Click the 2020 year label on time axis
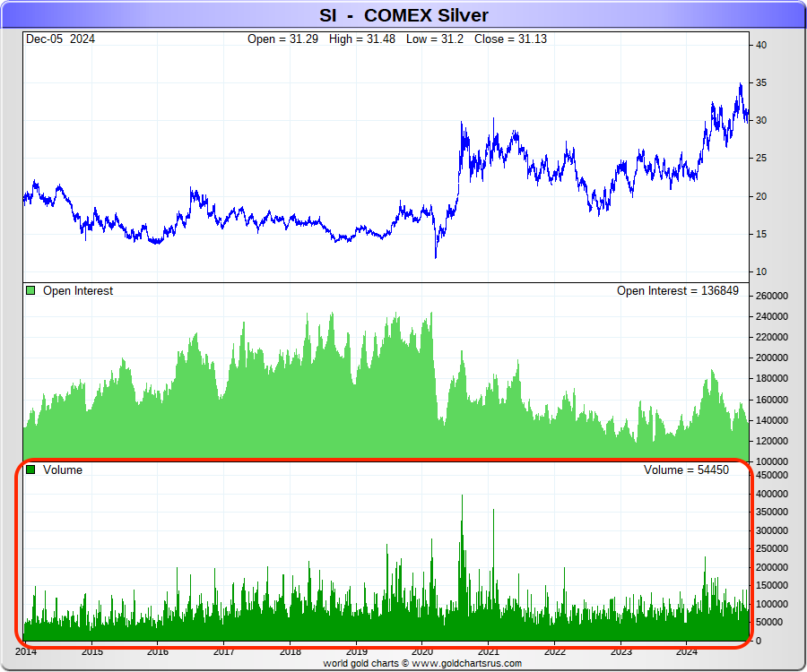807x672 pixels. tap(422, 652)
